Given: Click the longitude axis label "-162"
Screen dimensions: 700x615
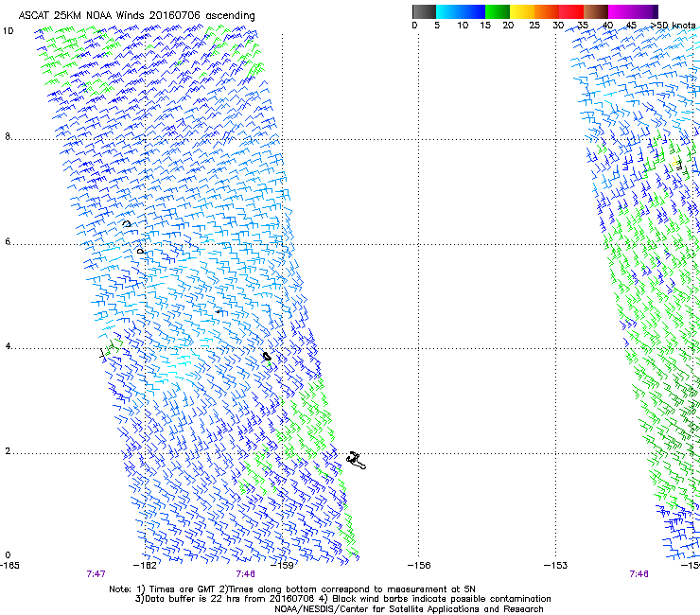Looking at the screenshot, I should point(146,566).
